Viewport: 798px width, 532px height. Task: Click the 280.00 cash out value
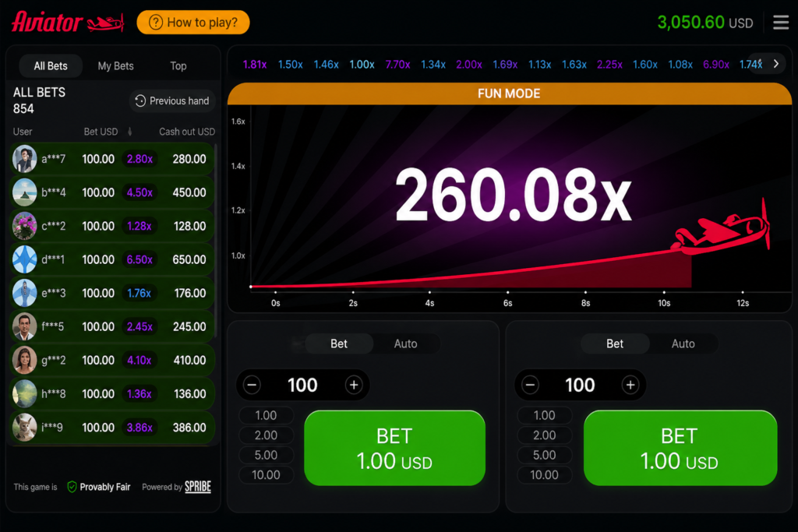(189, 159)
